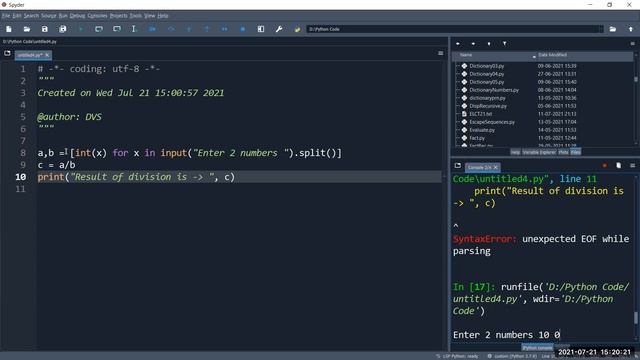This screenshot has width=640, height=360.
Task: Browse editor tabs icon
Action: point(7,53)
